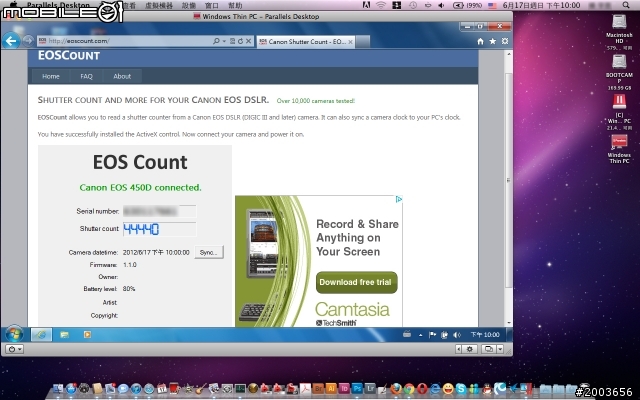Image resolution: width=640 pixels, height=400 pixels.
Task: Click the Sync... button
Action: (x=209, y=252)
